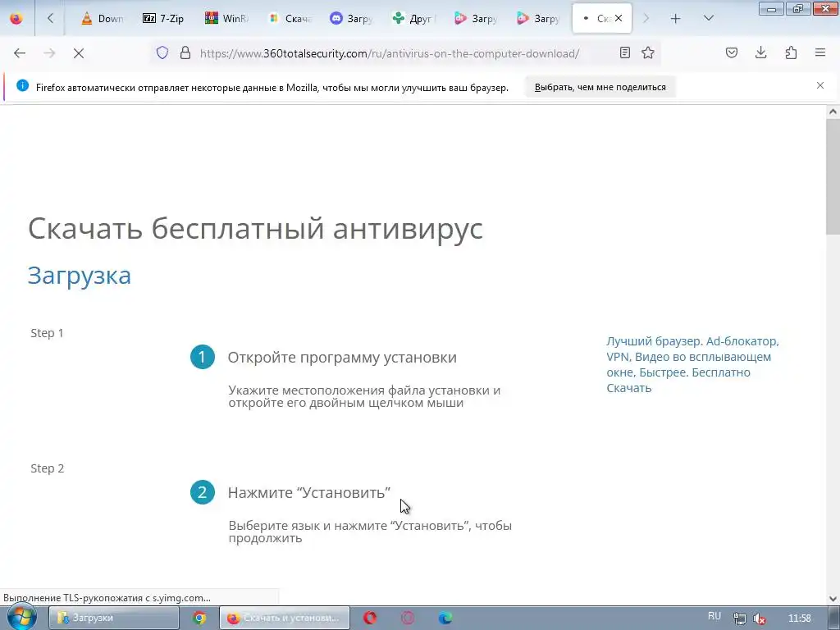Open the Firefox application menu
The image size is (840, 630).
[820, 53]
